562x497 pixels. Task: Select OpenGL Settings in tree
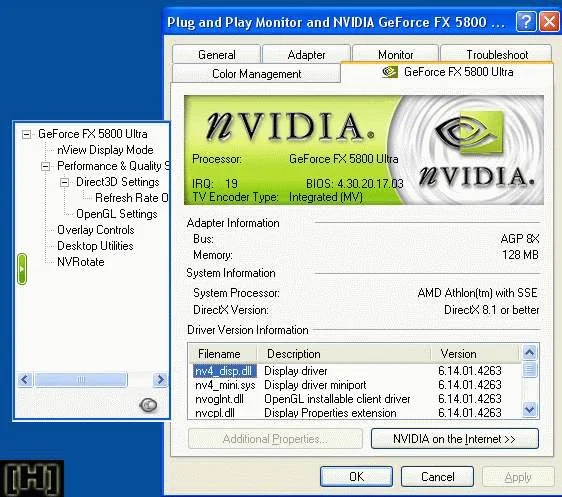pyautogui.click(x=117, y=214)
